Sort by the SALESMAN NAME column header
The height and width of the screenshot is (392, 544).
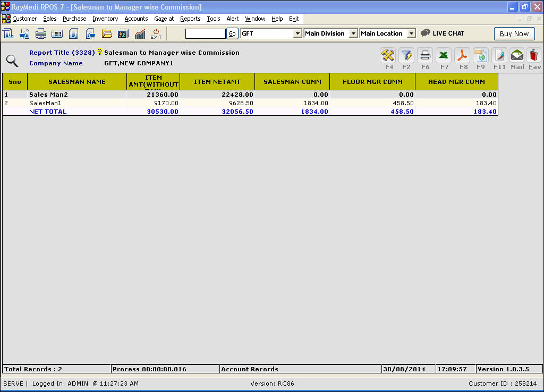(77, 82)
